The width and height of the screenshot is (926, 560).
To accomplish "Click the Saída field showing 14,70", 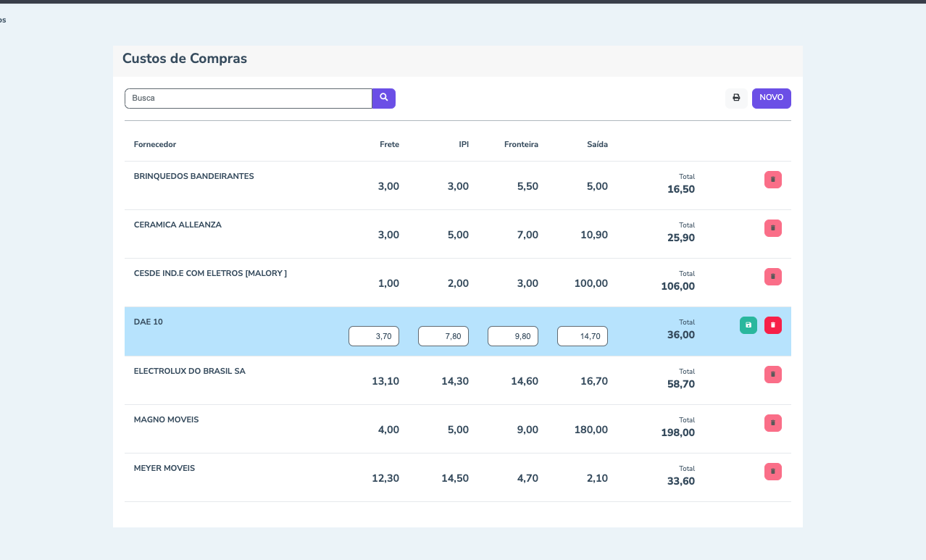I will click(x=583, y=336).
